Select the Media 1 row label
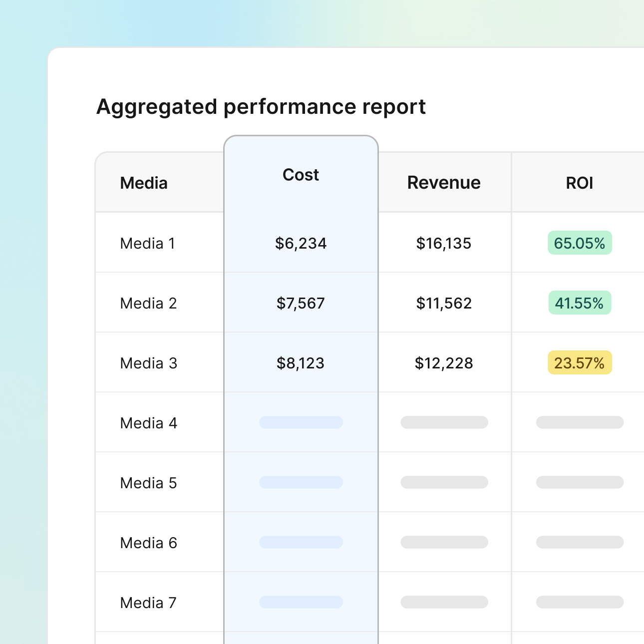The height and width of the screenshot is (644, 644). point(147,243)
